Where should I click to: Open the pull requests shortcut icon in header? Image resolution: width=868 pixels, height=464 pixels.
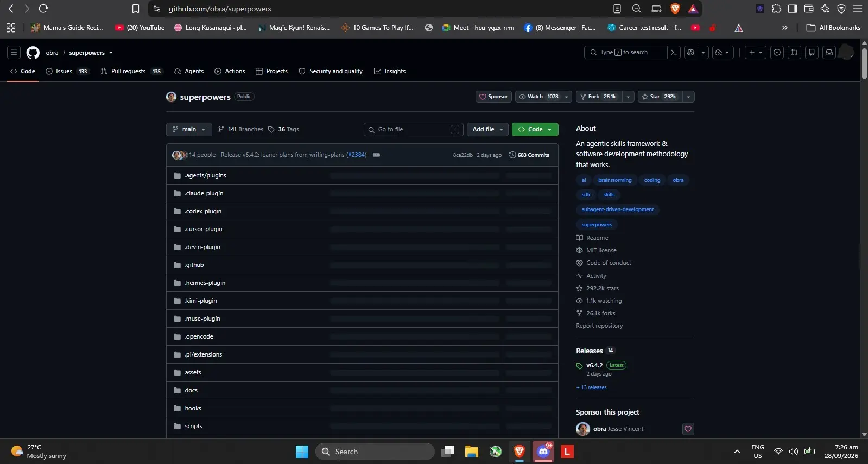[794, 52]
